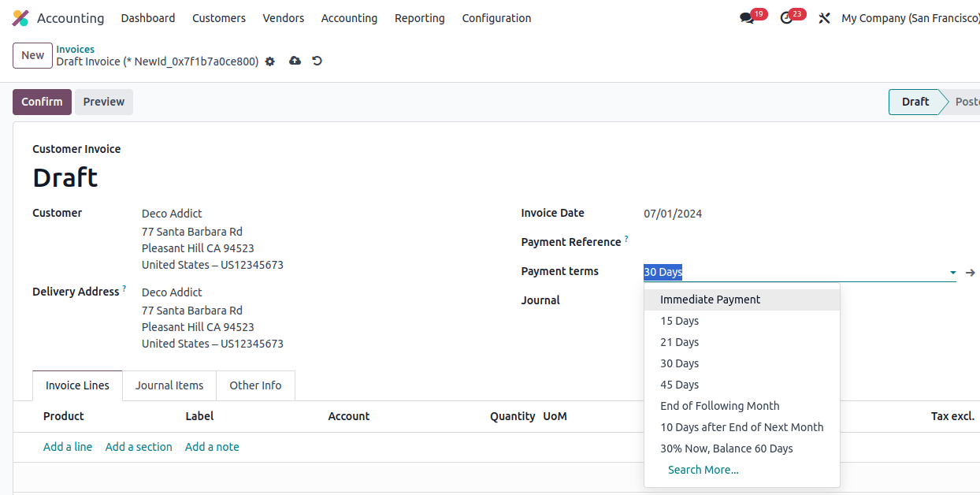Viewport: 980px width, 495px height.
Task: Click the Customer field Deco Addict
Action: 172,214
